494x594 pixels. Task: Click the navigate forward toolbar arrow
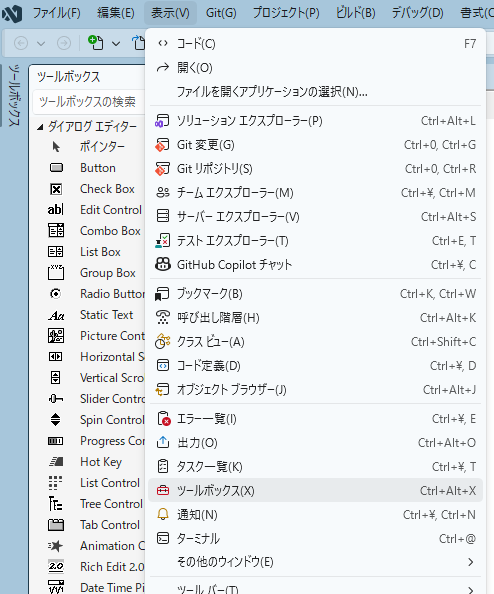64,43
